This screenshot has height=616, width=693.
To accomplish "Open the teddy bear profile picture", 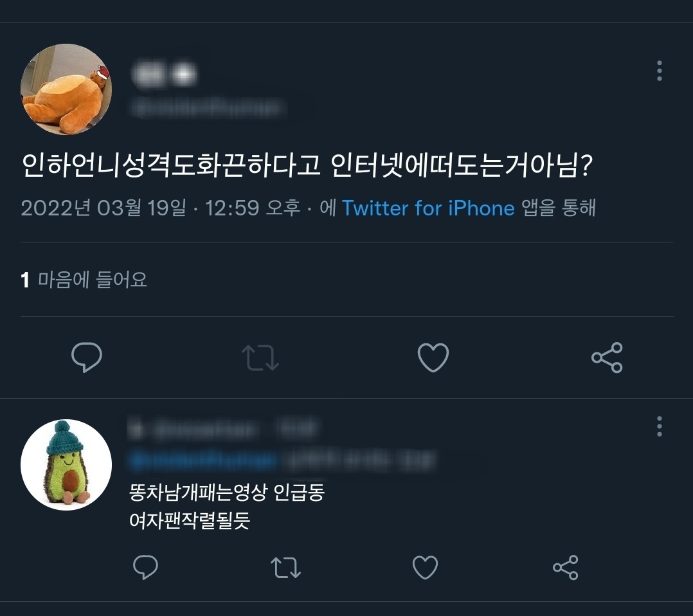I will coord(66,89).
